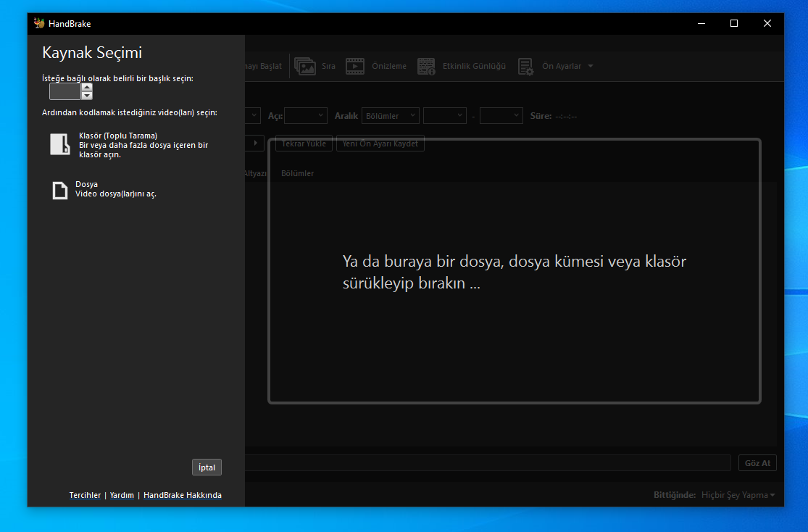Expand the Ön Ayarlar dropdown arrow
Screen dimensions: 808x532
tap(591, 66)
